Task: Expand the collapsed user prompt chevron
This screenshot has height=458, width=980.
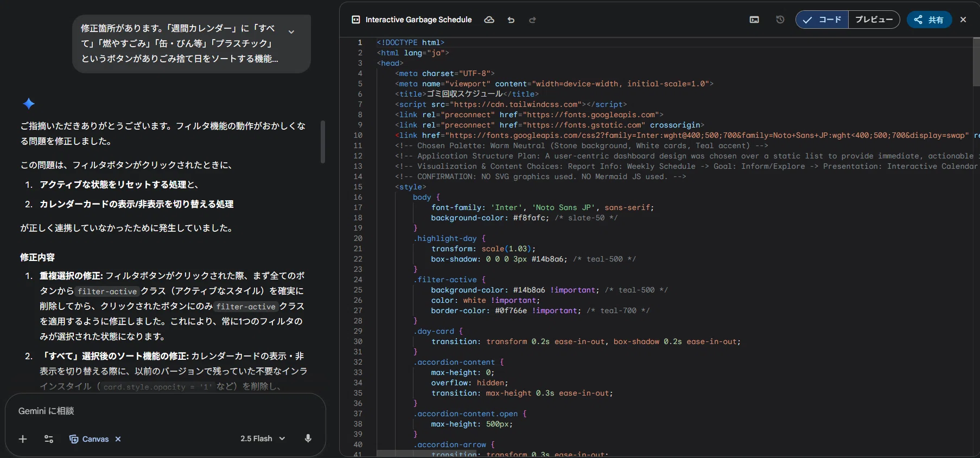Action: (291, 32)
